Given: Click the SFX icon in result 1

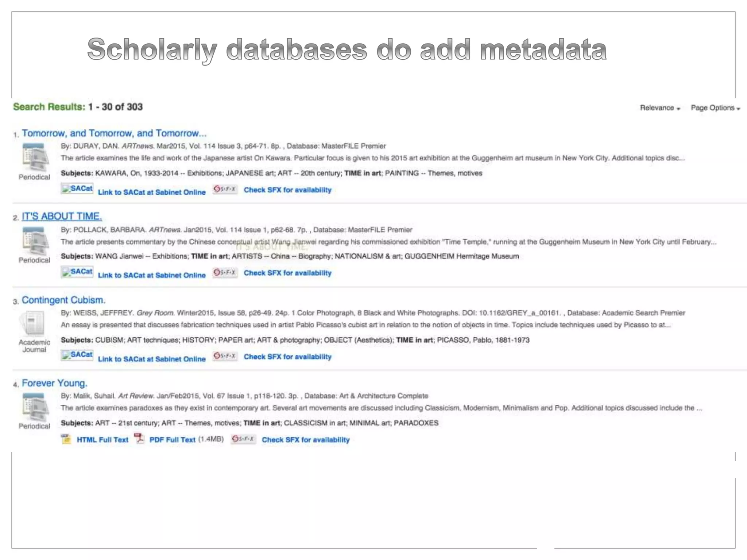Looking at the screenshot, I should pyautogui.click(x=225, y=189).
